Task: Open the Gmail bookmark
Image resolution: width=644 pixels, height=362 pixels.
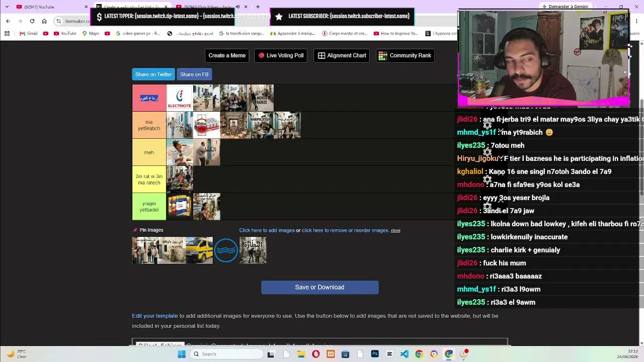Action: [x=29, y=34]
